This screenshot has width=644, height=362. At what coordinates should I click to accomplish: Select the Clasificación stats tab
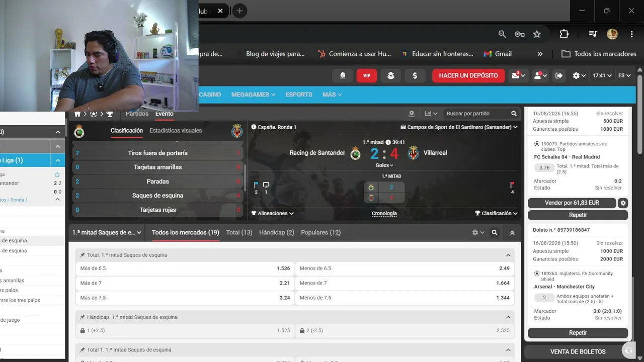click(127, 131)
